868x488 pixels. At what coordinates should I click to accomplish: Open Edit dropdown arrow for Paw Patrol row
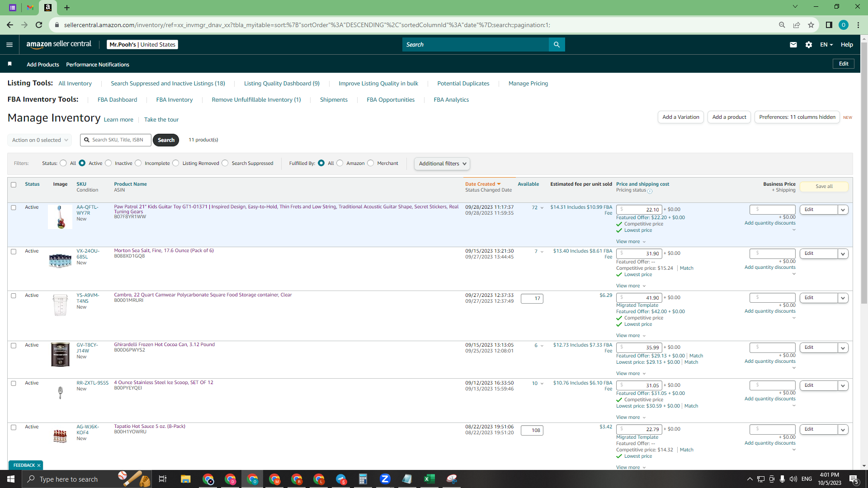tap(843, 210)
